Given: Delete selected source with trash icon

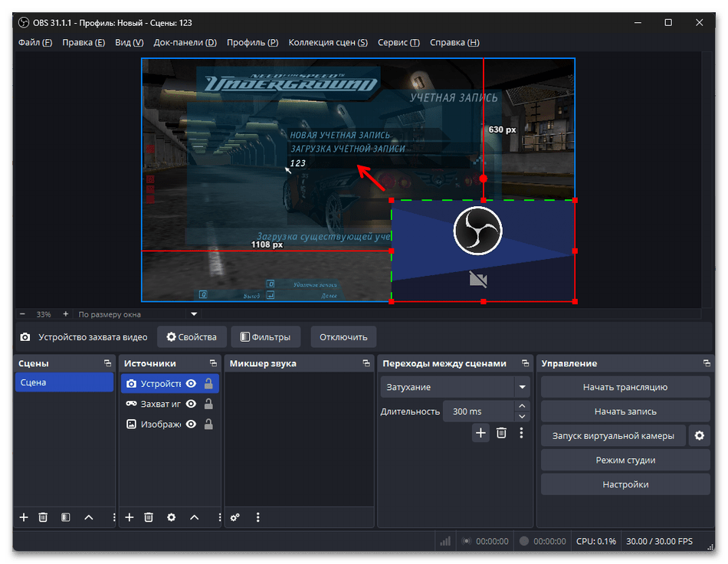Looking at the screenshot, I should pyautogui.click(x=149, y=517).
